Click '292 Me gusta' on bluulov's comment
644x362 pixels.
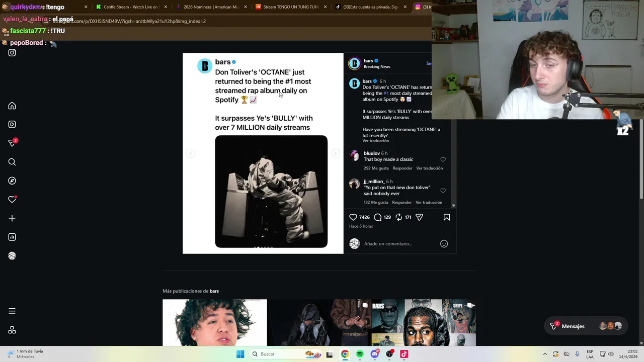pos(376,168)
